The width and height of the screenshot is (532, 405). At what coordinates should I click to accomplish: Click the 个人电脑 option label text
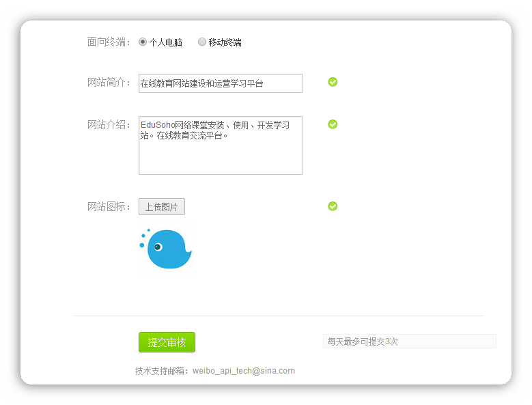(166, 42)
